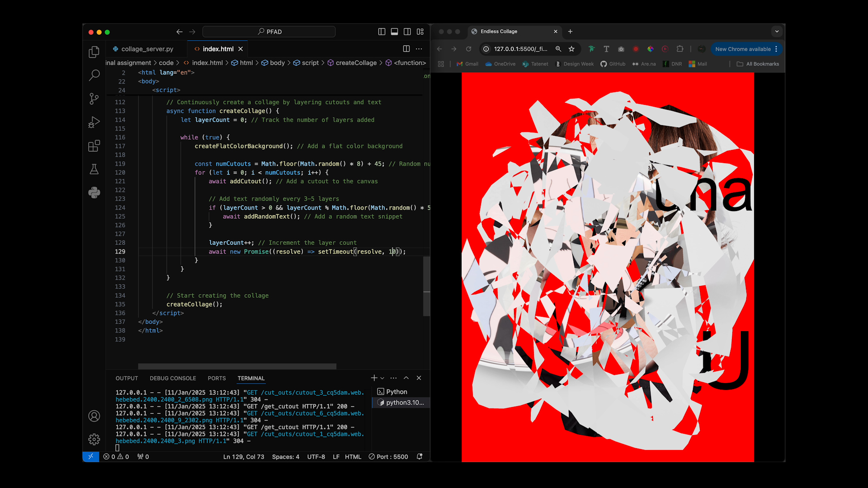
Task: Split the editor to the right
Action: pyautogui.click(x=406, y=49)
